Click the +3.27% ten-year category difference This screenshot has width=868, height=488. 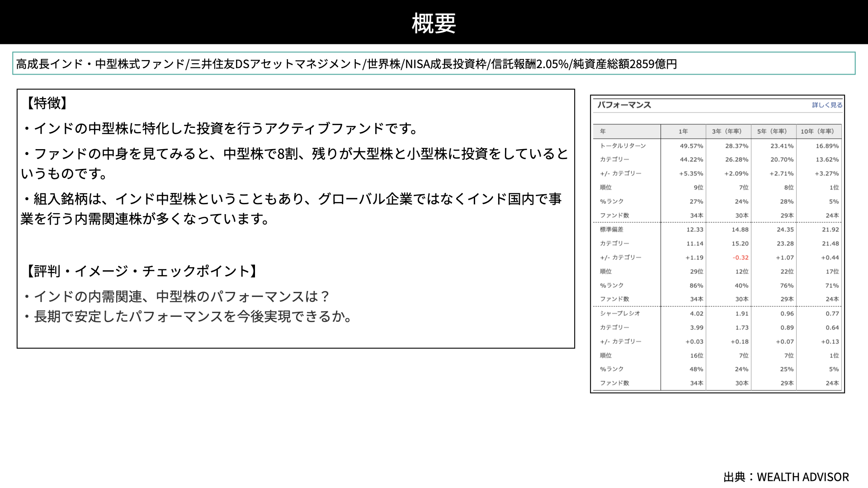[827, 174]
